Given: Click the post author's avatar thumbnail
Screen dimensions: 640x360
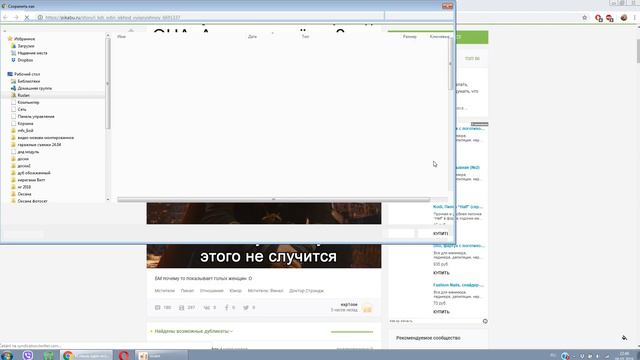Looking at the screenshot, I should click(x=367, y=308).
